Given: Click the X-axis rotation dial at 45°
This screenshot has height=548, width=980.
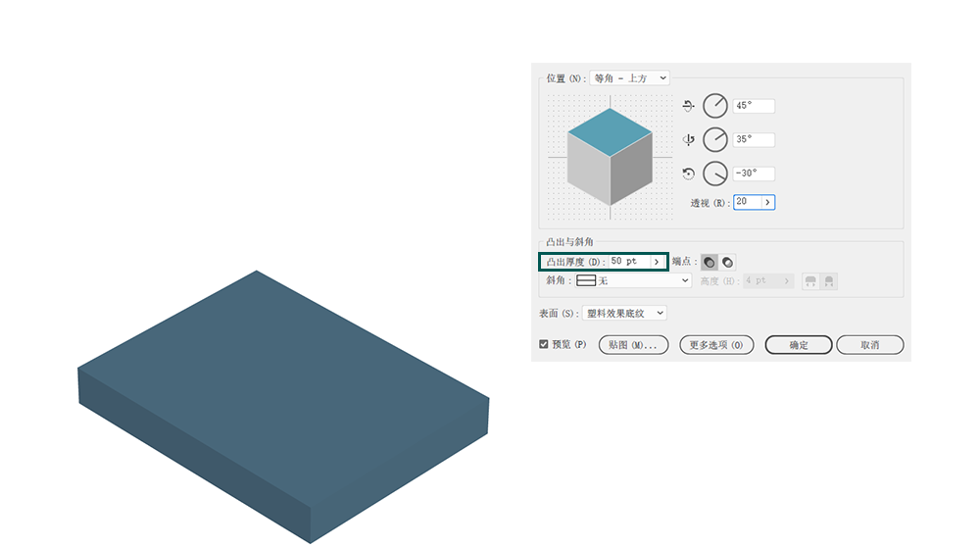Looking at the screenshot, I should coord(715,106).
